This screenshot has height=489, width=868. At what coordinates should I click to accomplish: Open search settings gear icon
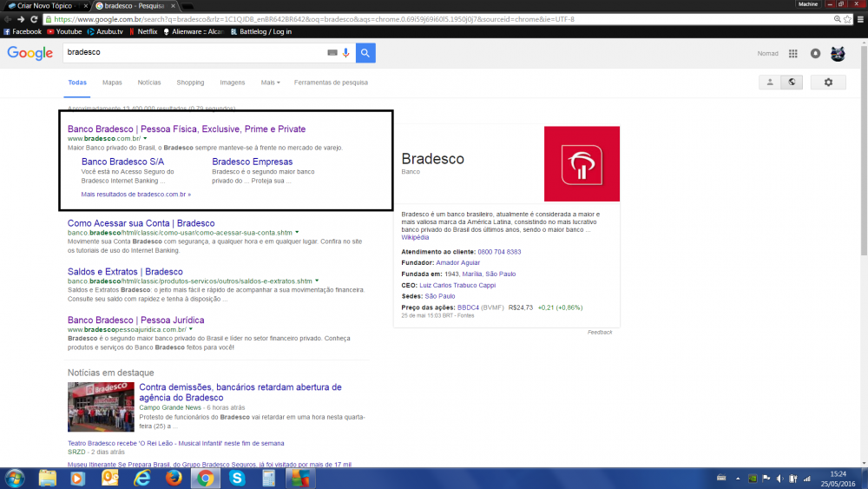point(828,82)
